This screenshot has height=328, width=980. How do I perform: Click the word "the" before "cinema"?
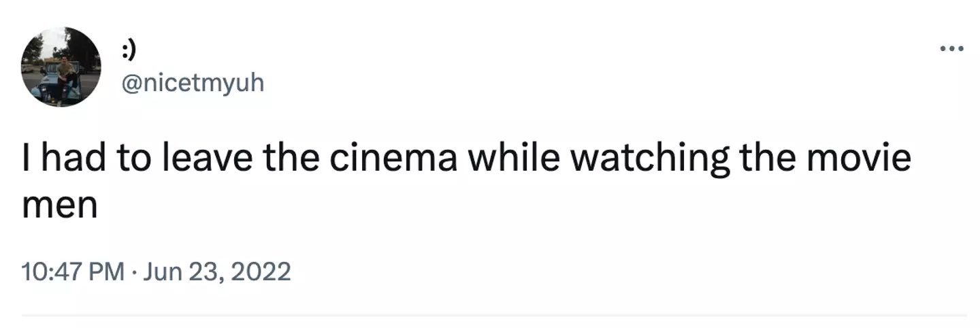click(292, 159)
